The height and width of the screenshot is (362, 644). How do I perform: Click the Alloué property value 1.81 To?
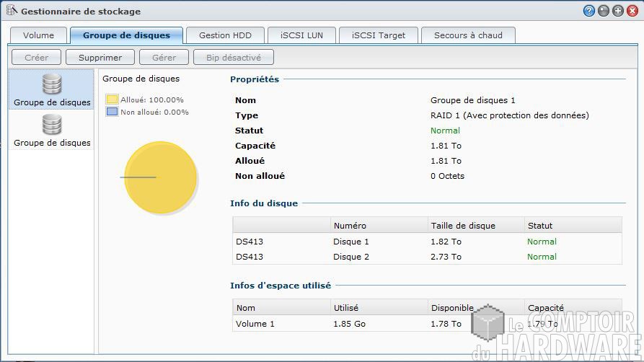(x=446, y=161)
